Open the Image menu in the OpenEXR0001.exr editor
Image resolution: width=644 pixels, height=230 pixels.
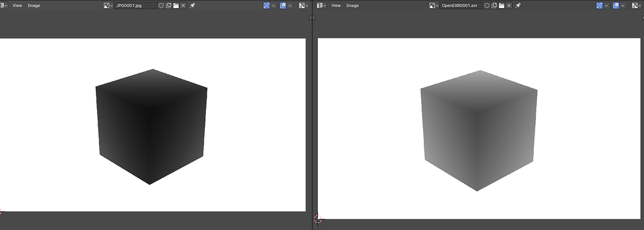coord(352,6)
